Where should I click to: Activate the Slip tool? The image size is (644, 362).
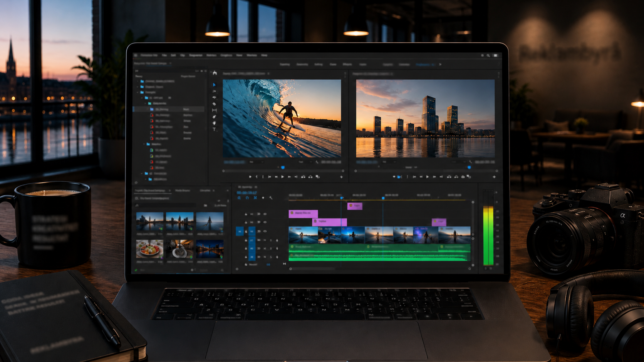pyautogui.click(x=215, y=110)
